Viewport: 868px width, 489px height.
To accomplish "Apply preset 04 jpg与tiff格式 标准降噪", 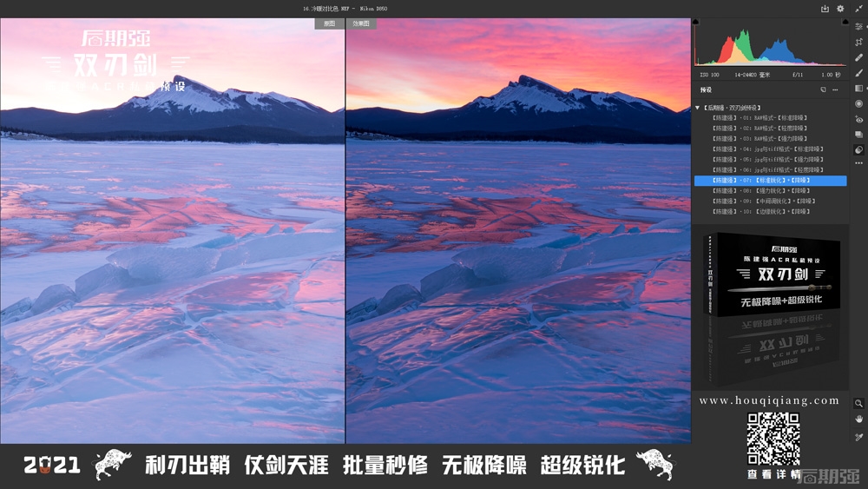I will click(771, 149).
